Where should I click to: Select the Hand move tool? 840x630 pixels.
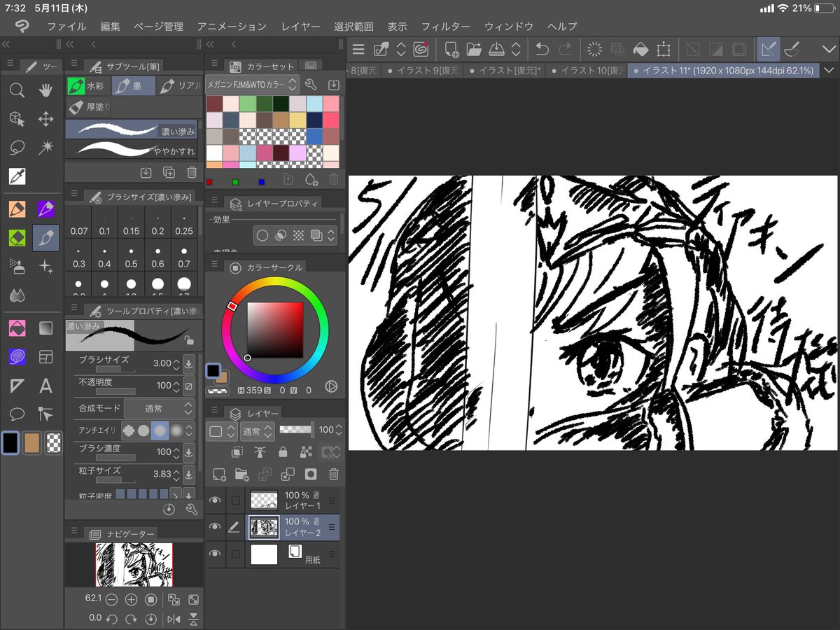point(45,90)
